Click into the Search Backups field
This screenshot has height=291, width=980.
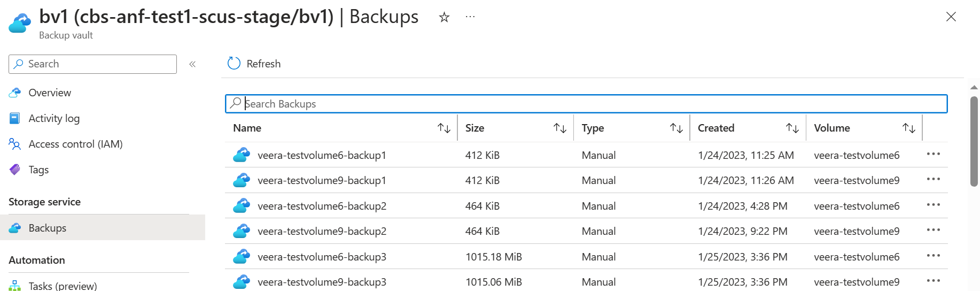pyautogui.click(x=586, y=104)
